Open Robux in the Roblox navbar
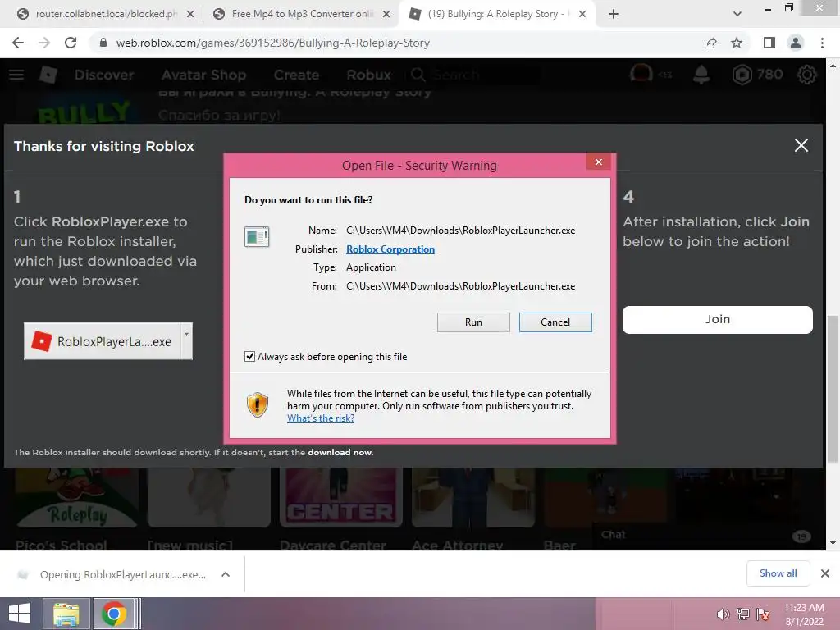Image resolution: width=840 pixels, height=630 pixels. [x=368, y=75]
